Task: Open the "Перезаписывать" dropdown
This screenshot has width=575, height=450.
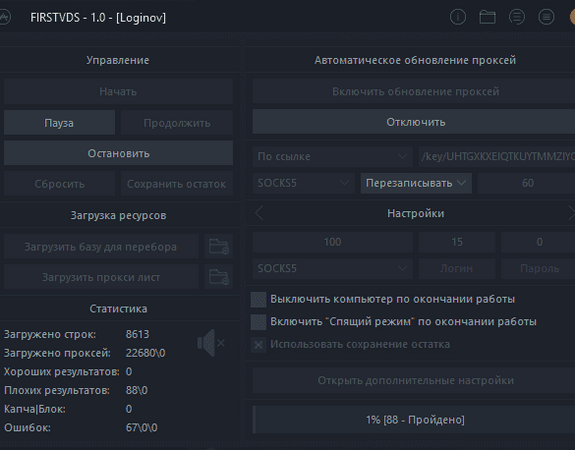Action: coord(416,183)
